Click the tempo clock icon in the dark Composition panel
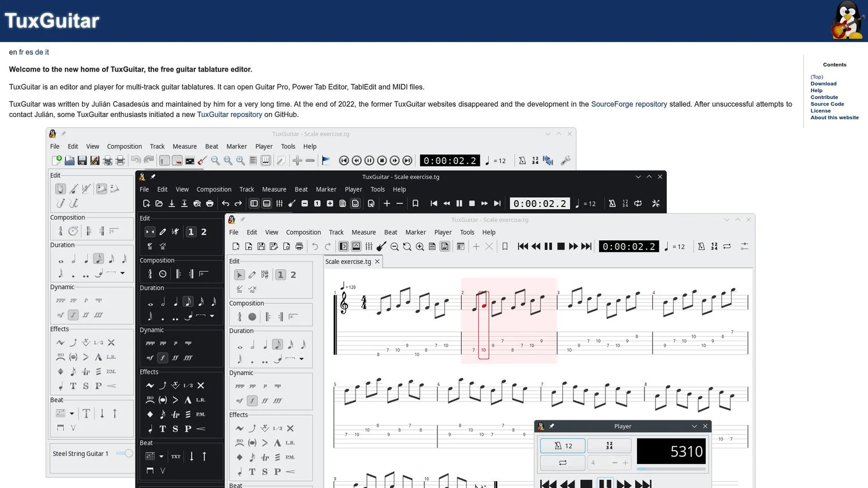This screenshot has height=488, width=868. coord(163,274)
